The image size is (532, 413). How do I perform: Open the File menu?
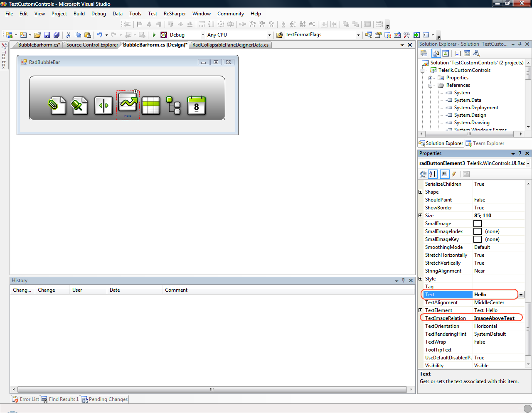pos(9,14)
